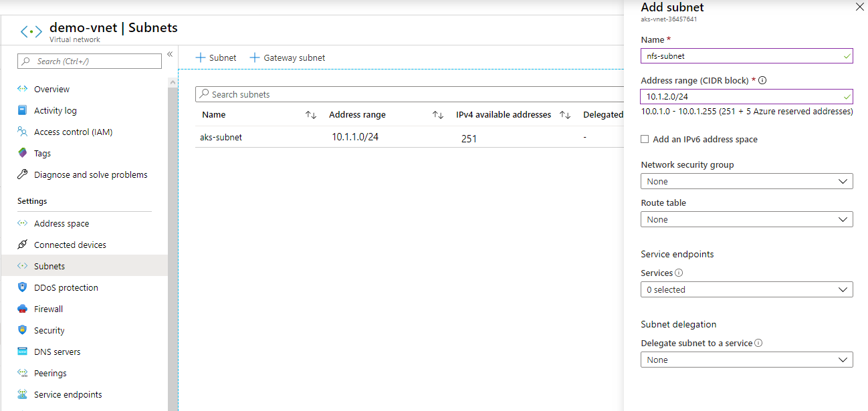Expand the Route table dropdown
Viewport: 868px width, 411px height.
(x=746, y=219)
